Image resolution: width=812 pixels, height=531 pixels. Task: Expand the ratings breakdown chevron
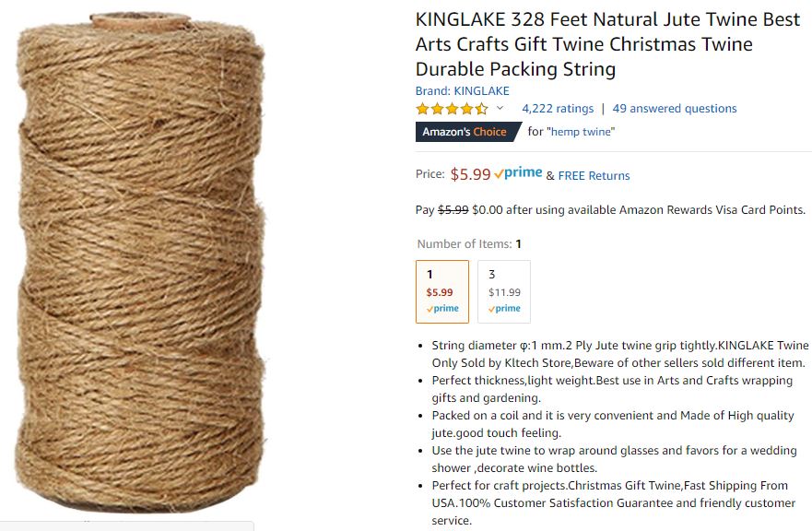click(x=500, y=108)
